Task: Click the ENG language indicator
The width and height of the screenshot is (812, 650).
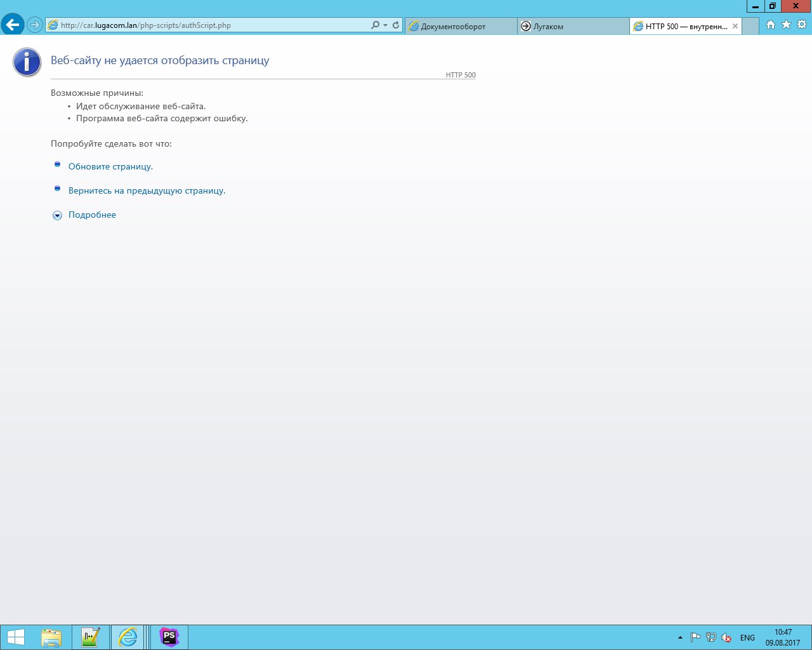Action: [x=747, y=637]
